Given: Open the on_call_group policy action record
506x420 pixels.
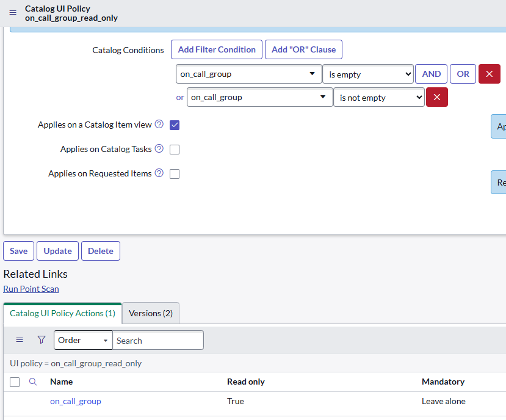Looking at the screenshot, I should coord(76,401).
